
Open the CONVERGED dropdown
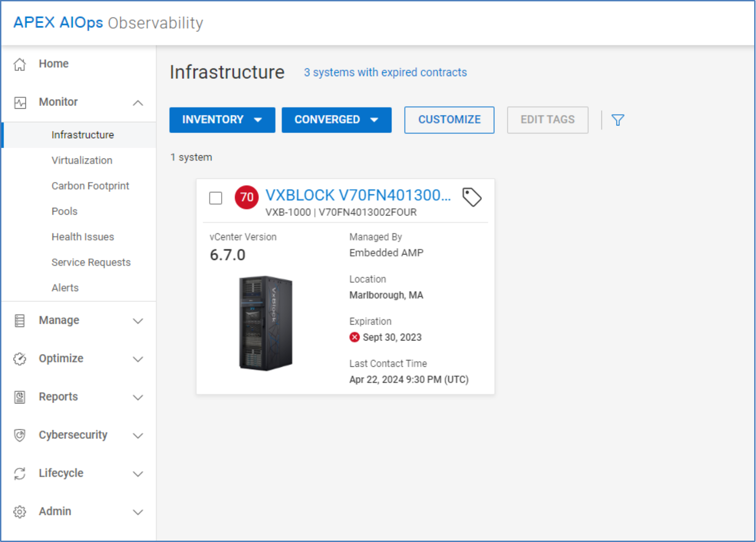pos(337,120)
